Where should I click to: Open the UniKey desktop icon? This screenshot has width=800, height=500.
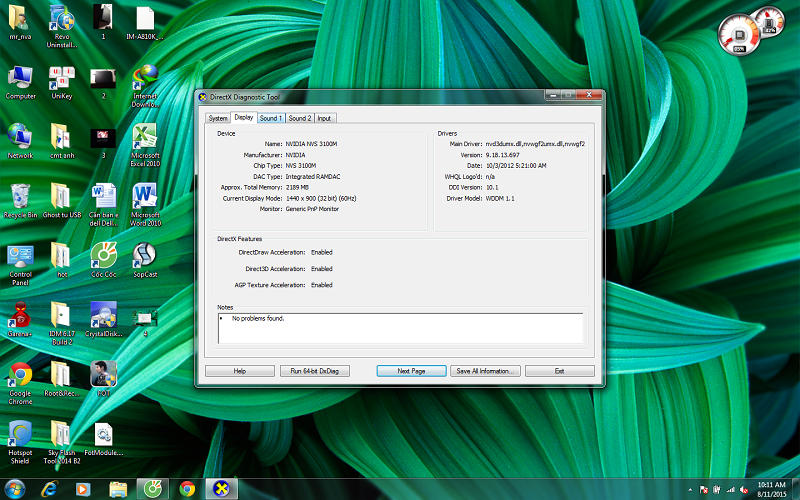[x=61, y=78]
